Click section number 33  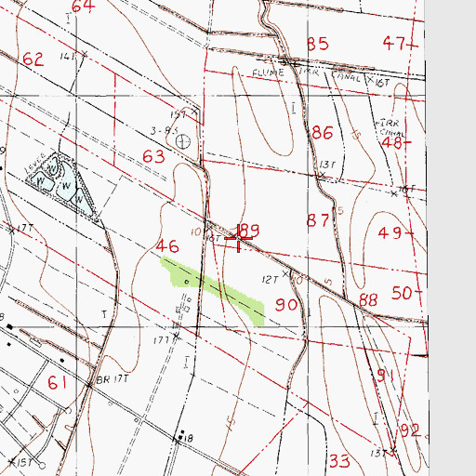(x=339, y=461)
